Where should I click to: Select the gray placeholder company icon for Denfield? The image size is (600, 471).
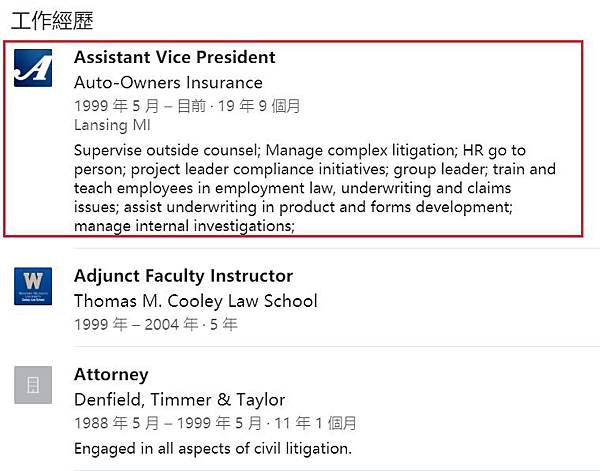tap(33, 385)
